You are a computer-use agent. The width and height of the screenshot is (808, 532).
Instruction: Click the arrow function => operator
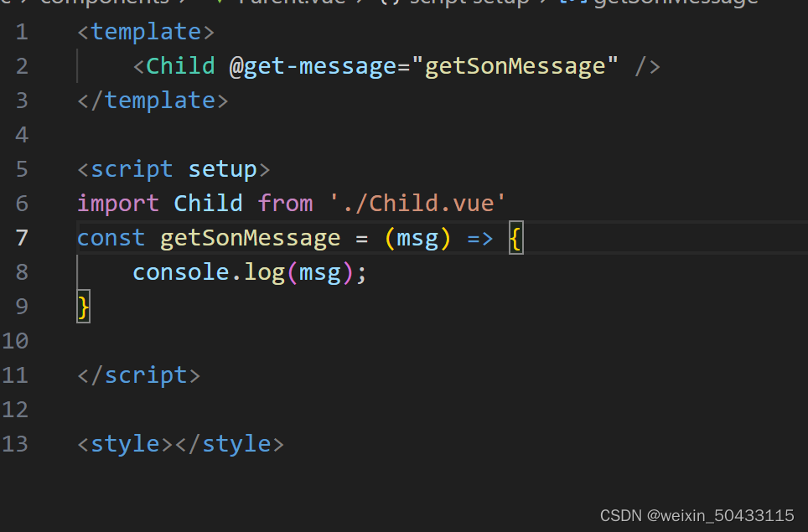point(479,239)
